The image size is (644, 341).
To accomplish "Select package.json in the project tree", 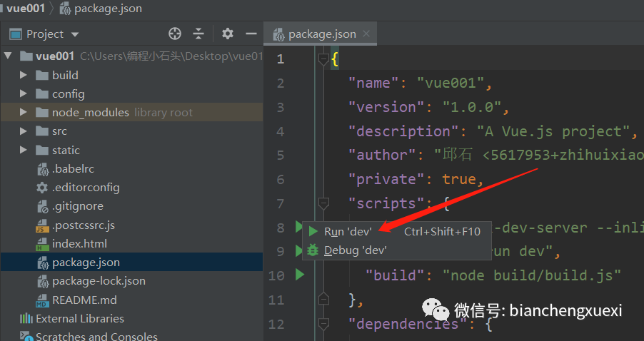I will [x=86, y=263].
